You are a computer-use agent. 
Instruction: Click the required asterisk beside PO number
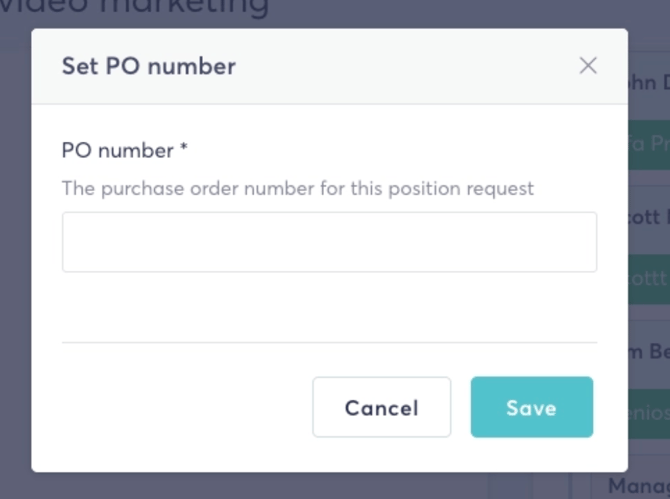[184, 147]
